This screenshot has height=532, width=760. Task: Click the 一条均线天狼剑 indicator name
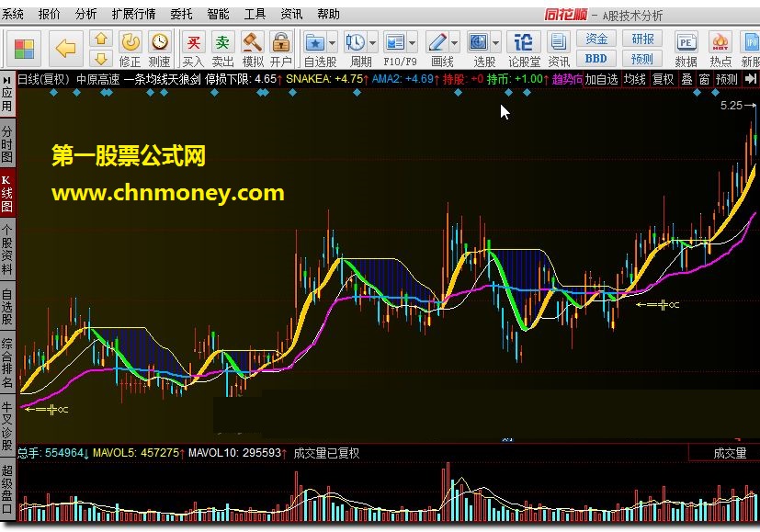click(x=163, y=79)
